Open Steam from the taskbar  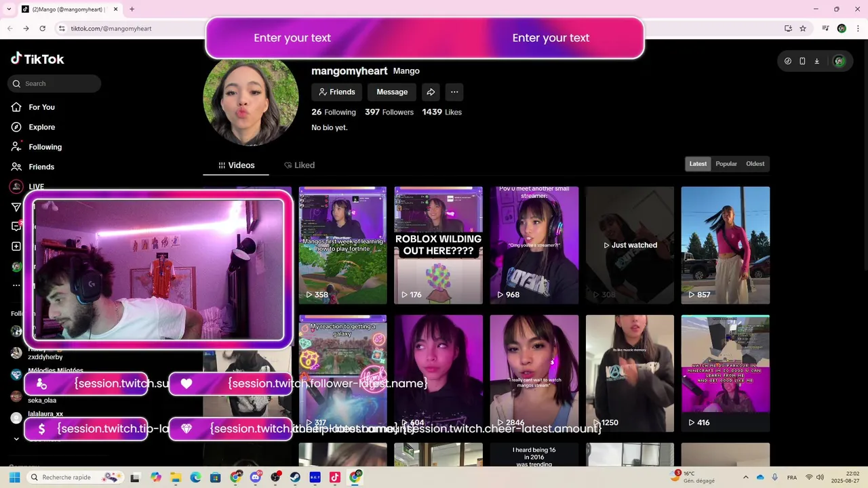[x=295, y=477]
